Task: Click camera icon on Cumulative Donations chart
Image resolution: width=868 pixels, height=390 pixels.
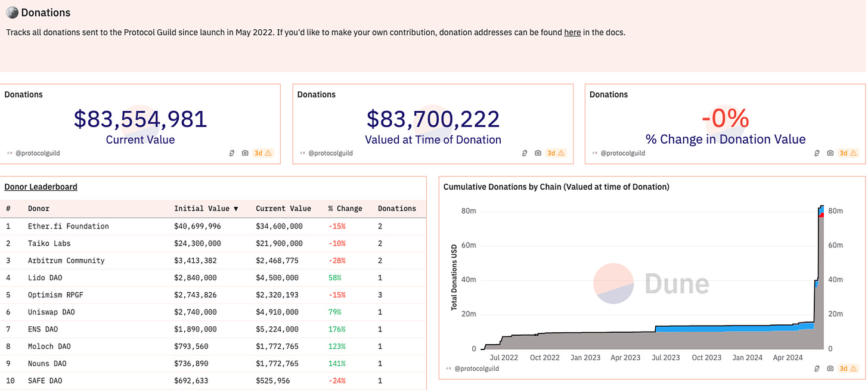Action: coord(830,369)
